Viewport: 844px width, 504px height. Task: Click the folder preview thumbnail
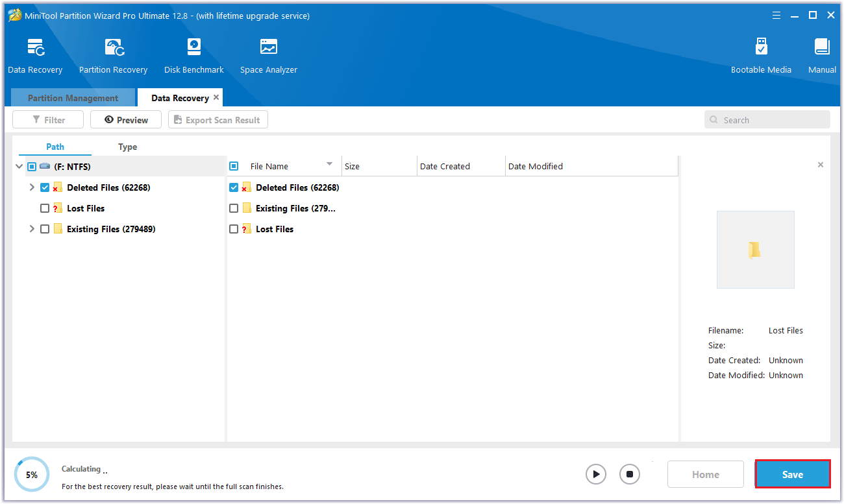coord(755,250)
